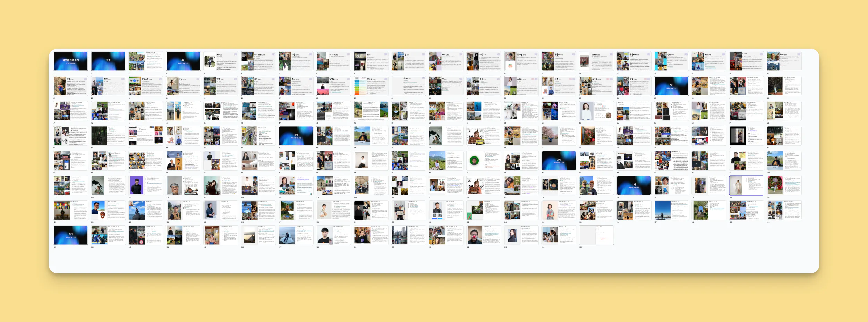Screen dimensions: 868x322
Task: Select slide 75 with Christmas tree
Action: (596, 136)
